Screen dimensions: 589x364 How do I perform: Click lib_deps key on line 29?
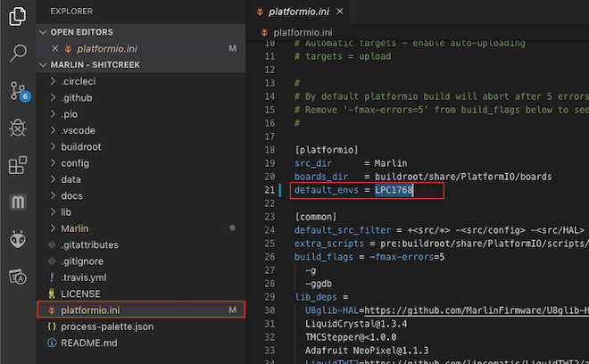tap(316, 297)
